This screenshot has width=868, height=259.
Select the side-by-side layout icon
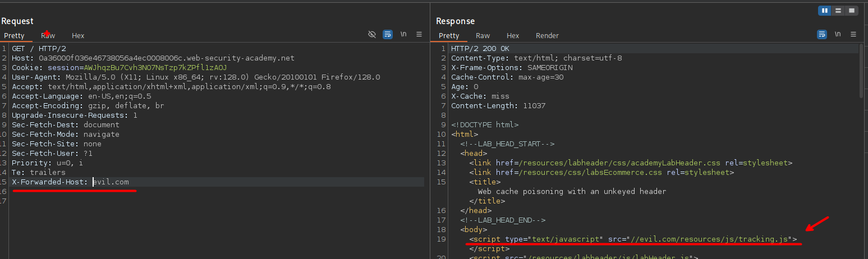pos(825,10)
